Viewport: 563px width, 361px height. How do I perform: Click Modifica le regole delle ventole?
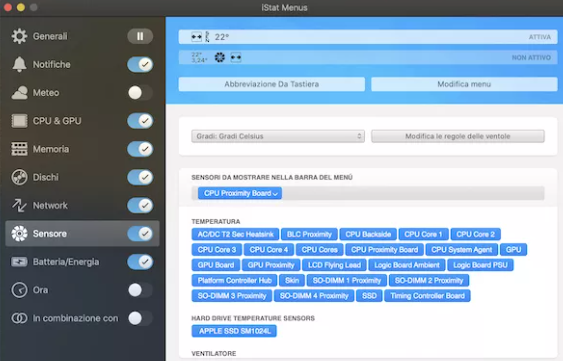[x=458, y=136]
